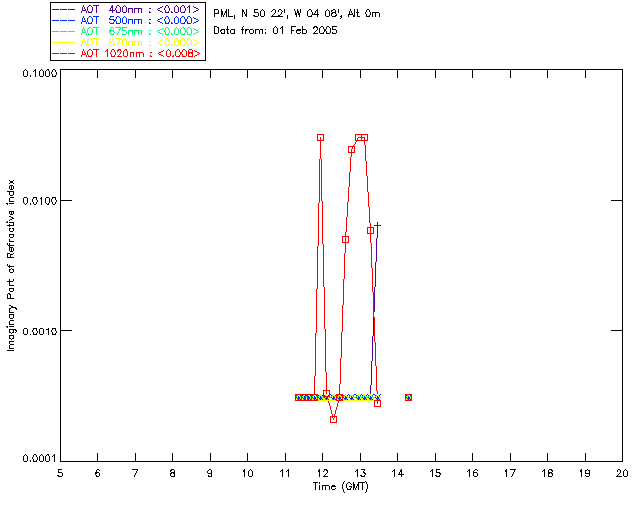Click the blue dashed line sample for 500nm
The width and height of the screenshot is (640, 512).
click(x=64, y=20)
